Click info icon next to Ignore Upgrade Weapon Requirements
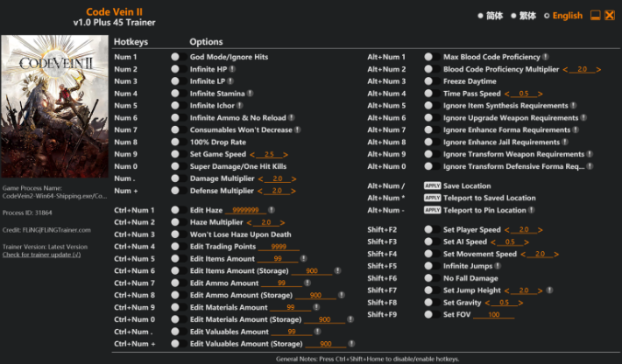Screen dimensions: 622x364 click(x=583, y=117)
